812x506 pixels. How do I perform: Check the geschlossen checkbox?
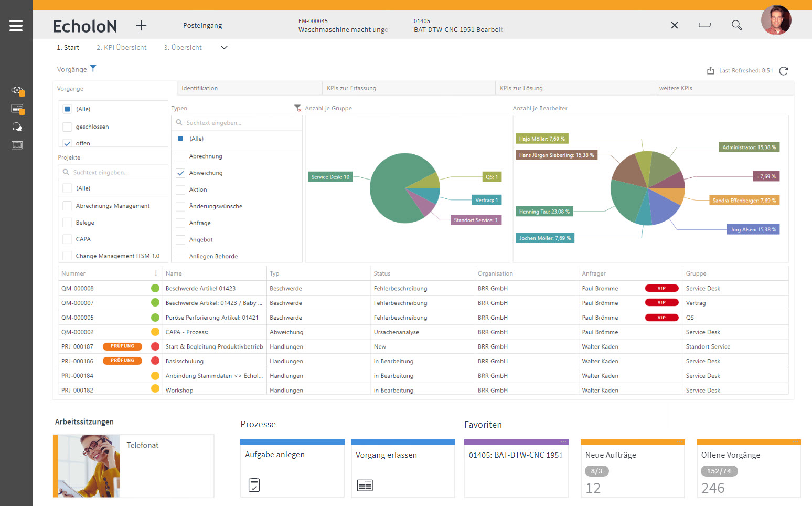(x=67, y=126)
